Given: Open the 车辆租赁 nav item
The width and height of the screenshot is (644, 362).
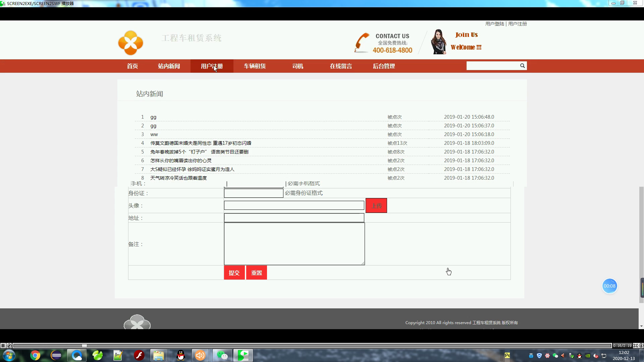Looking at the screenshot, I should pyautogui.click(x=255, y=66).
